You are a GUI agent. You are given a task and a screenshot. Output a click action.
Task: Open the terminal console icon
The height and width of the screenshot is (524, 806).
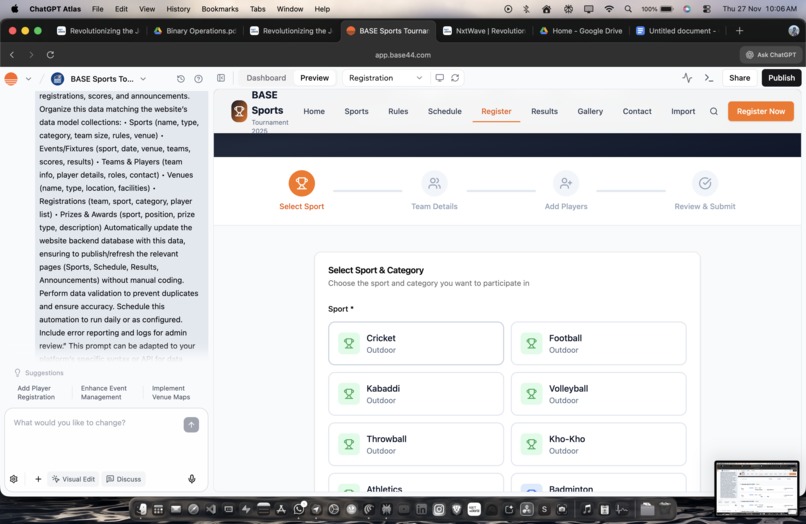point(709,78)
